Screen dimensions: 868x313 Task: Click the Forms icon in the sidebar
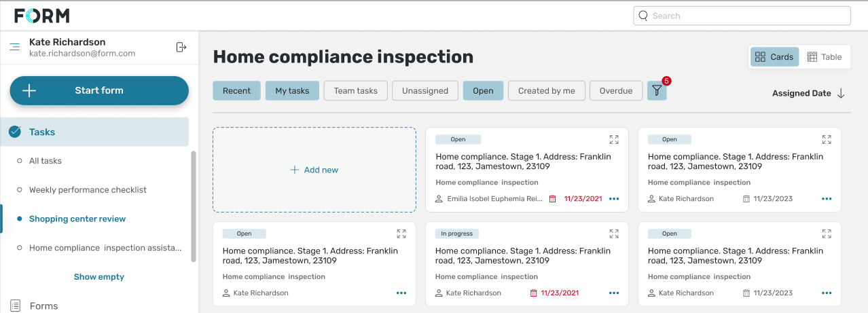14,306
